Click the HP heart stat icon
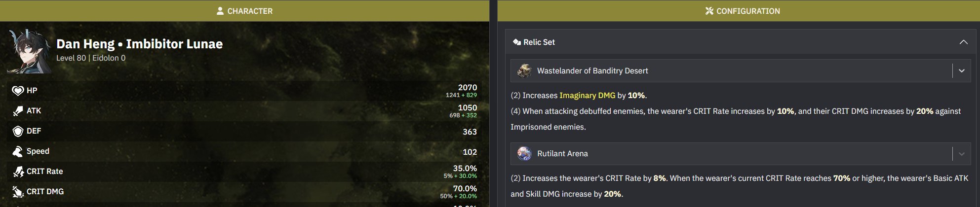980x207 pixels. (18, 91)
